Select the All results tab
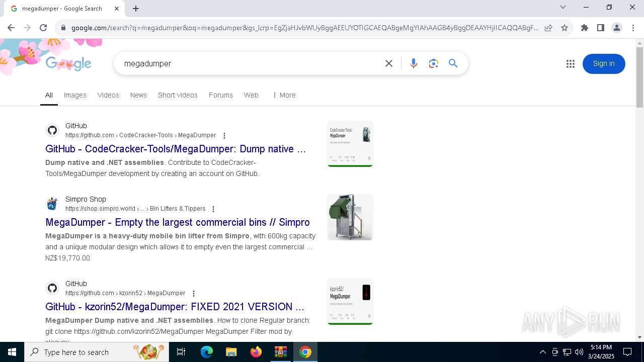The width and height of the screenshot is (644, 362). 49,95
